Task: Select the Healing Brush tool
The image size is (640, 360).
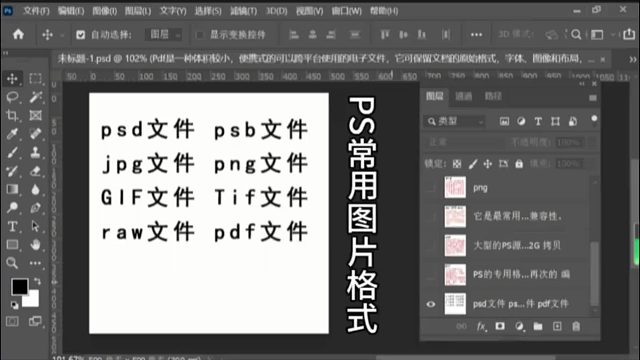Action: pos(36,134)
